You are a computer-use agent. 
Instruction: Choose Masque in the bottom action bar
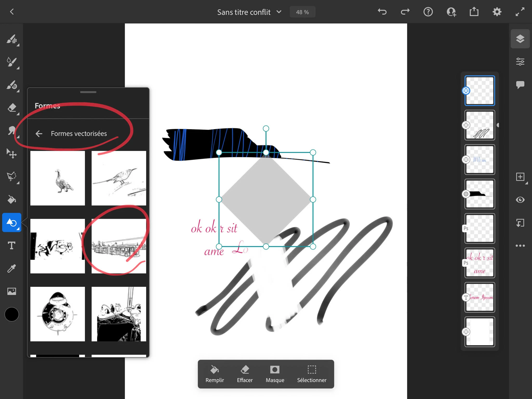(x=275, y=374)
